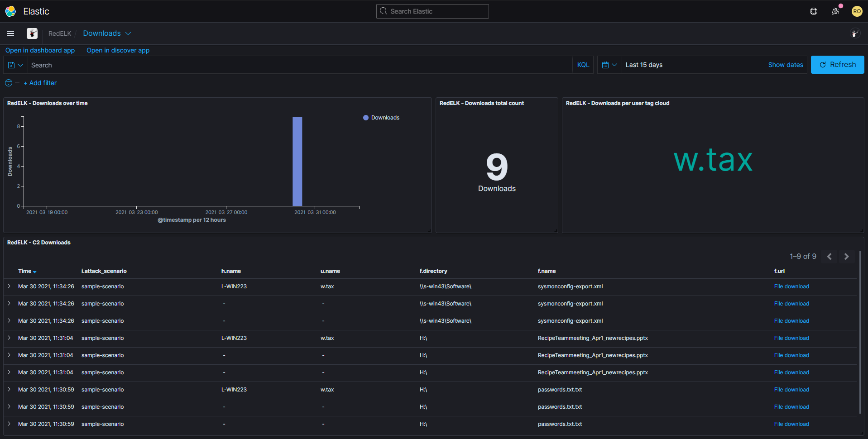Open the hamburger navigation menu

point(10,33)
